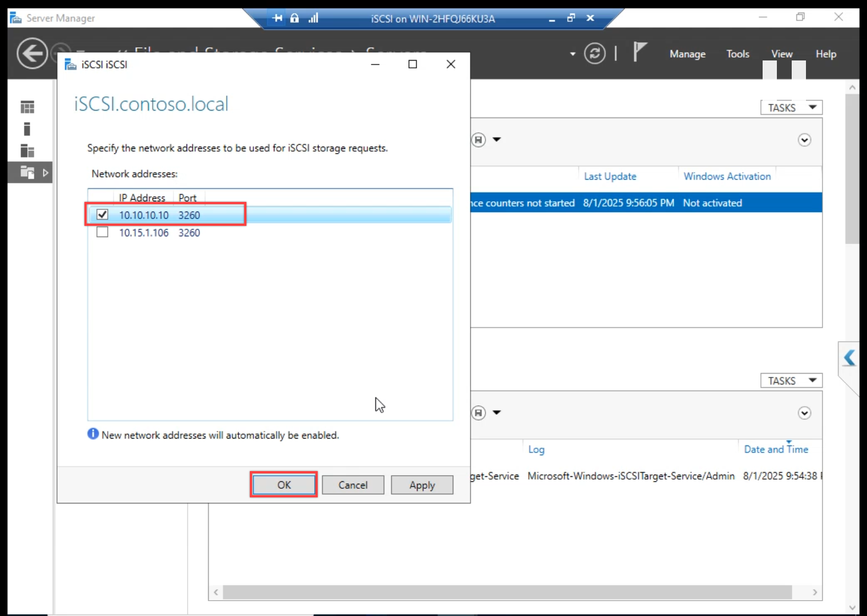The image size is (867, 616).
Task: Click signal strength icon in session bar
Action: click(x=313, y=18)
